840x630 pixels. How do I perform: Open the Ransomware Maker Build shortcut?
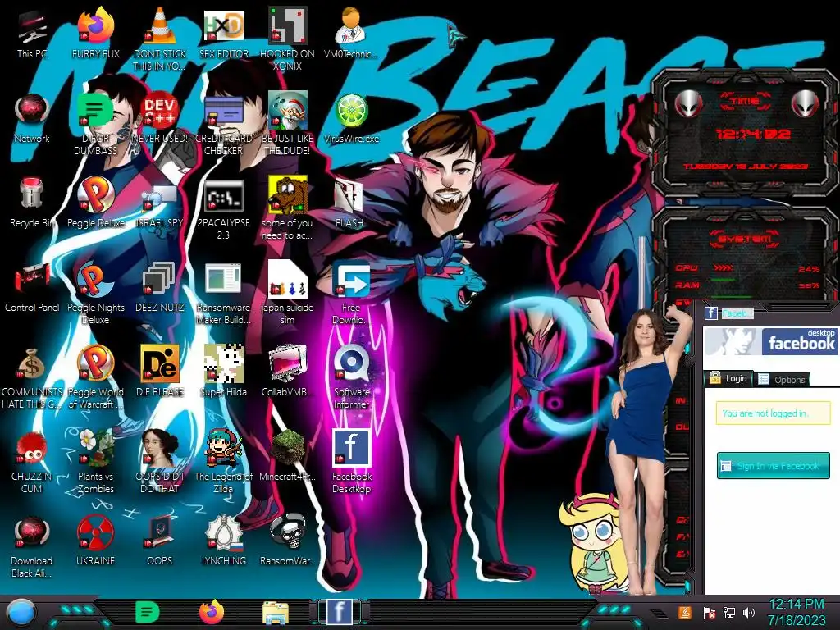[223, 279]
